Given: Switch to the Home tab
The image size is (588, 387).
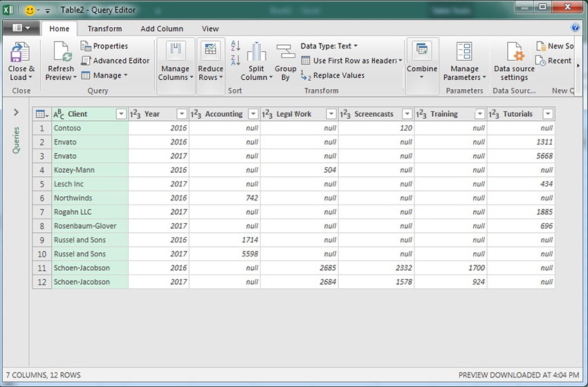Looking at the screenshot, I should point(59,29).
